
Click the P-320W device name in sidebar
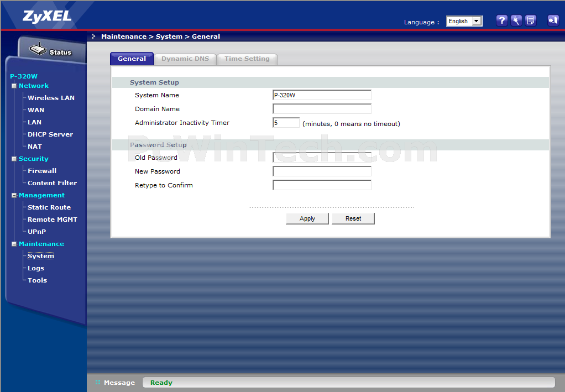pos(24,76)
